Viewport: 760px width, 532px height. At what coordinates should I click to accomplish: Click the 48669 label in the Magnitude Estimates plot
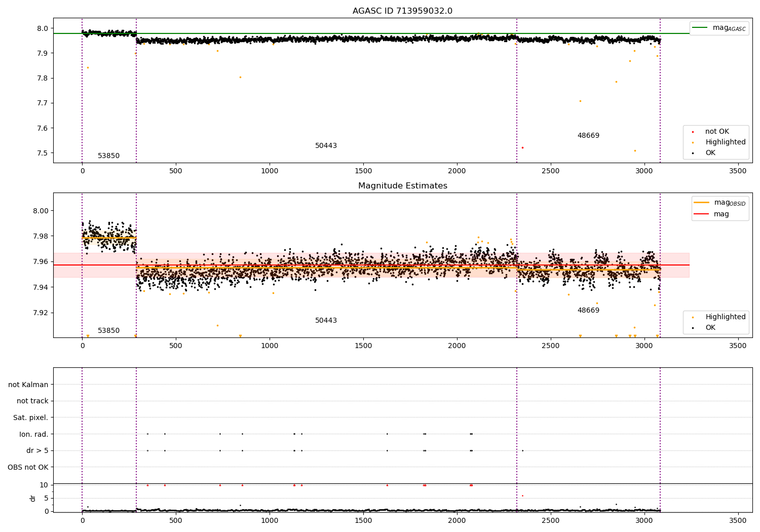coord(588,311)
